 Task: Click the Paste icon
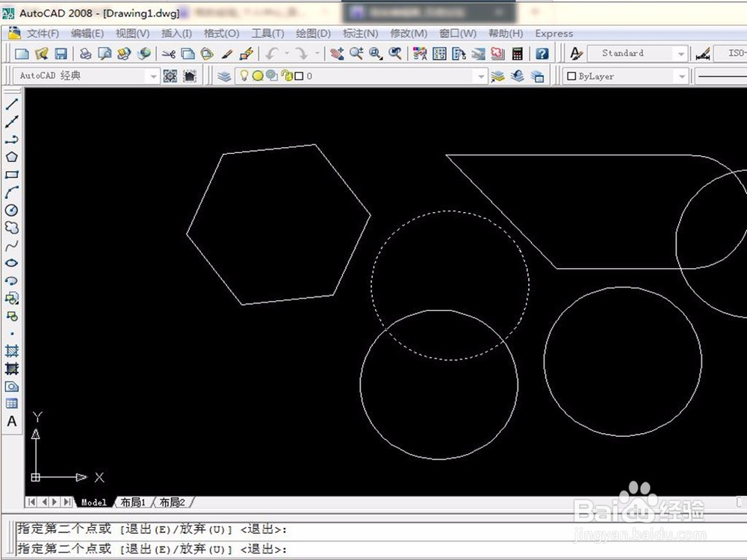pyautogui.click(x=207, y=53)
